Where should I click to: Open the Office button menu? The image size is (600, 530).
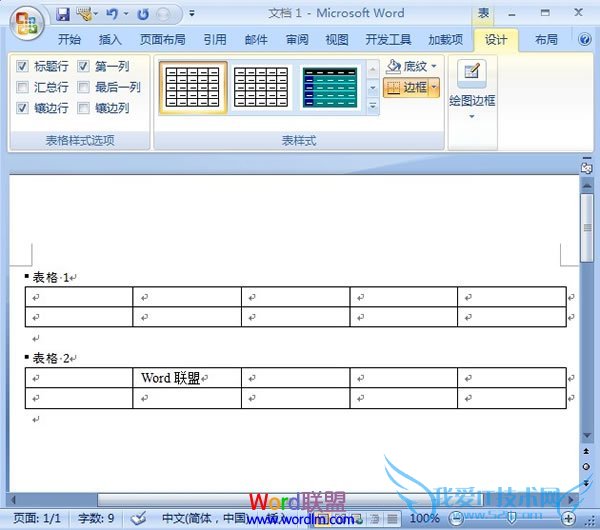click(x=26, y=22)
